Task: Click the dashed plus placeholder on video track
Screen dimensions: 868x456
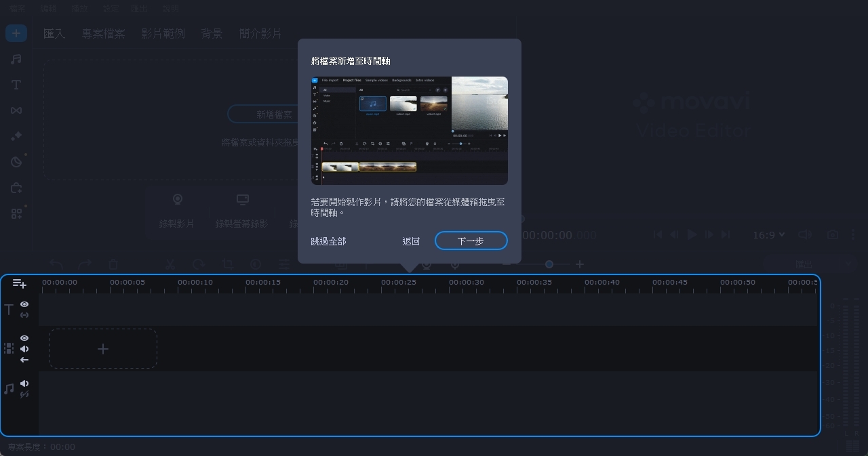Action: (103, 349)
